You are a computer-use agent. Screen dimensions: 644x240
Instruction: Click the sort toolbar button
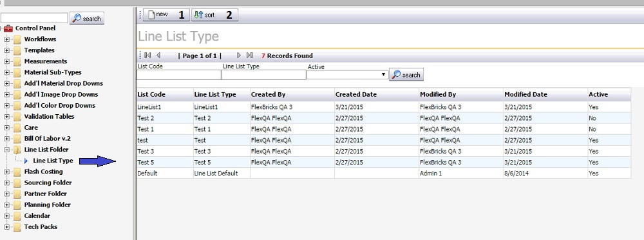214,15
